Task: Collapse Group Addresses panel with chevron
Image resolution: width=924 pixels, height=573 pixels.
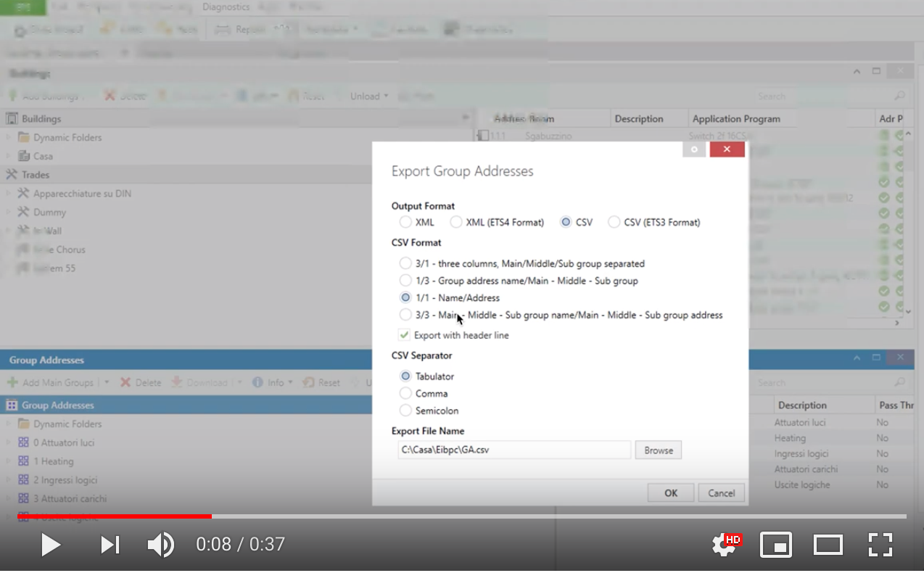Action: point(857,358)
